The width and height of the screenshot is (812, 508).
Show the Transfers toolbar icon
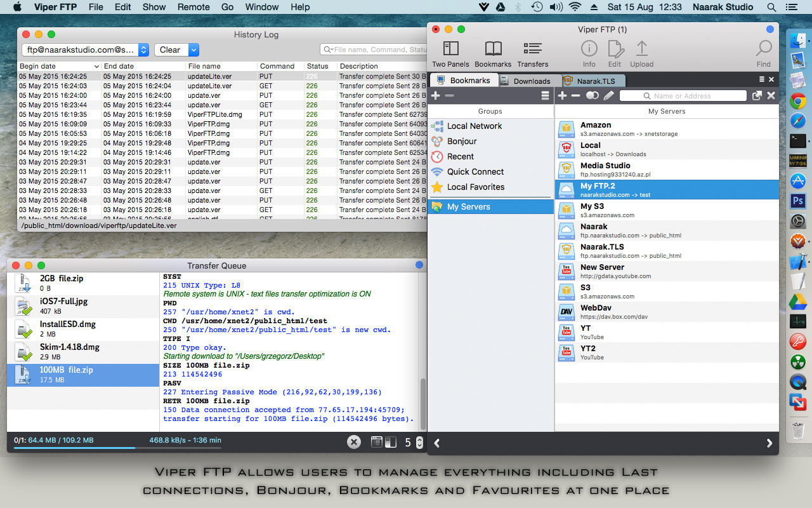[x=532, y=54]
